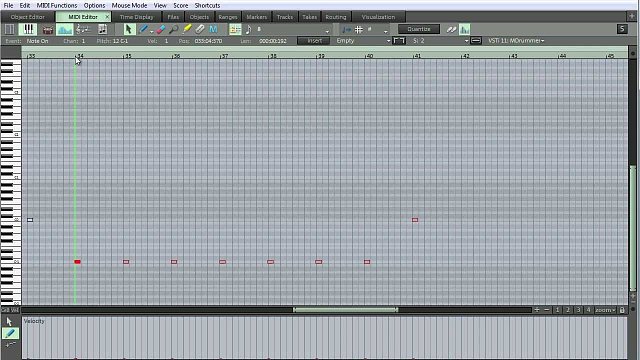Open the Score menu

point(180,5)
